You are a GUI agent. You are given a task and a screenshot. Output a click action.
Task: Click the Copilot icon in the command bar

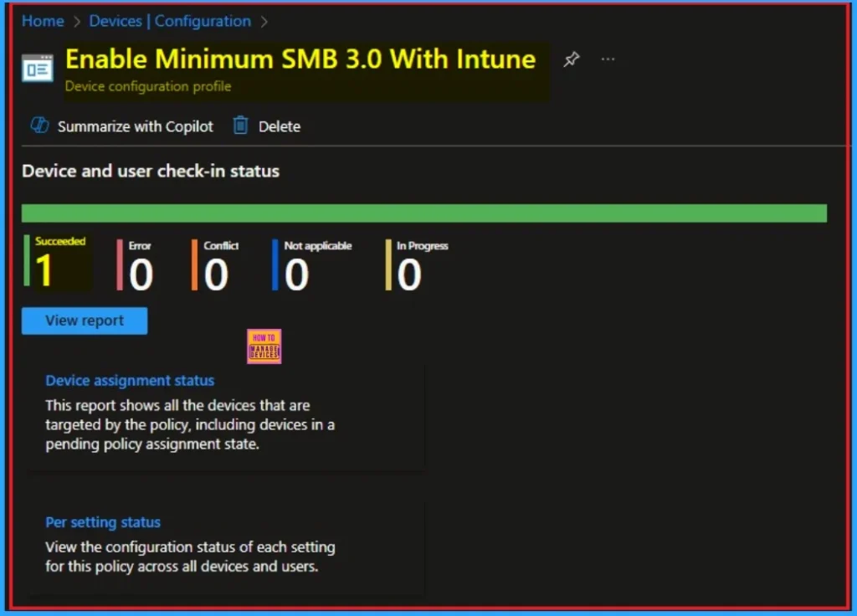pos(40,126)
